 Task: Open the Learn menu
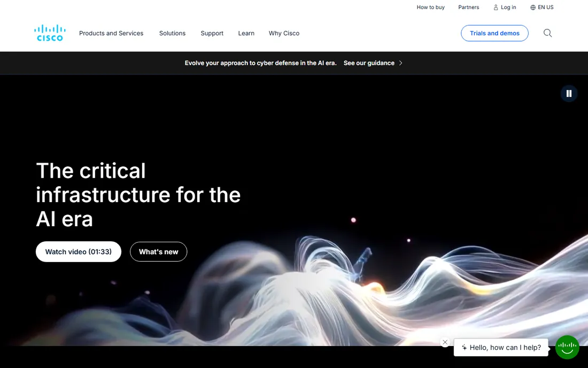click(x=246, y=33)
